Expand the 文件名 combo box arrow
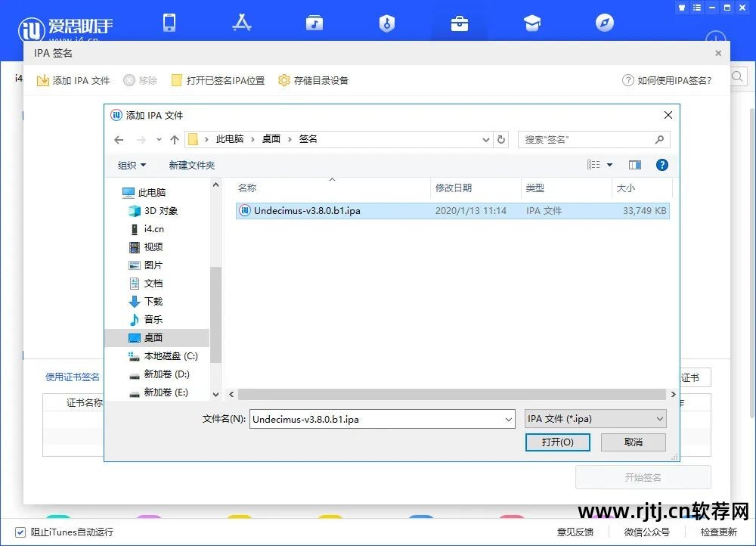This screenshot has width=756, height=546. tap(507, 418)
